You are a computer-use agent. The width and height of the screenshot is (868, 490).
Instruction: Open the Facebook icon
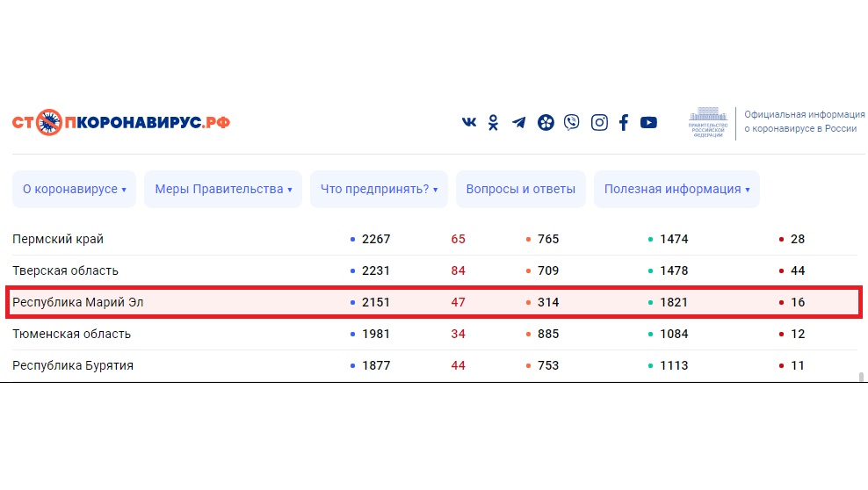[x=624, y=122]
